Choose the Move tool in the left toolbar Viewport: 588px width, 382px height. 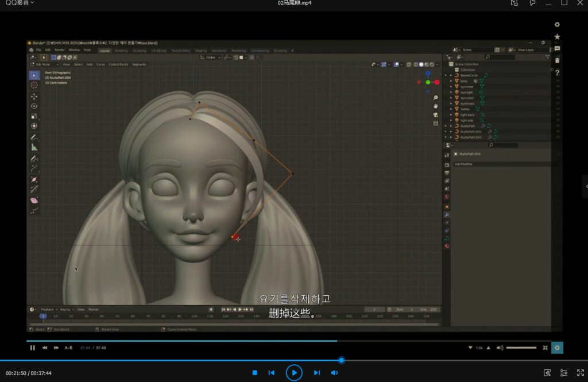(x=34, y=97)
